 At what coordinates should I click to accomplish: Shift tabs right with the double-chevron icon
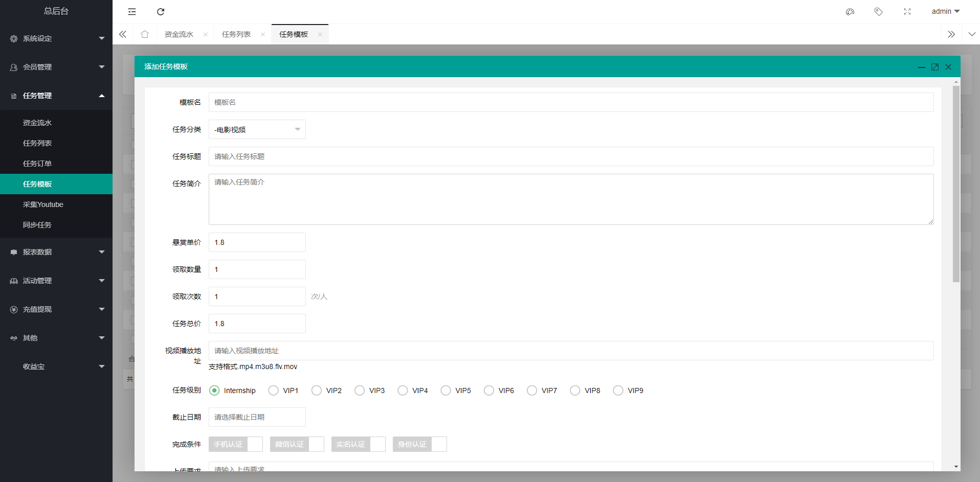pos(951,34)
